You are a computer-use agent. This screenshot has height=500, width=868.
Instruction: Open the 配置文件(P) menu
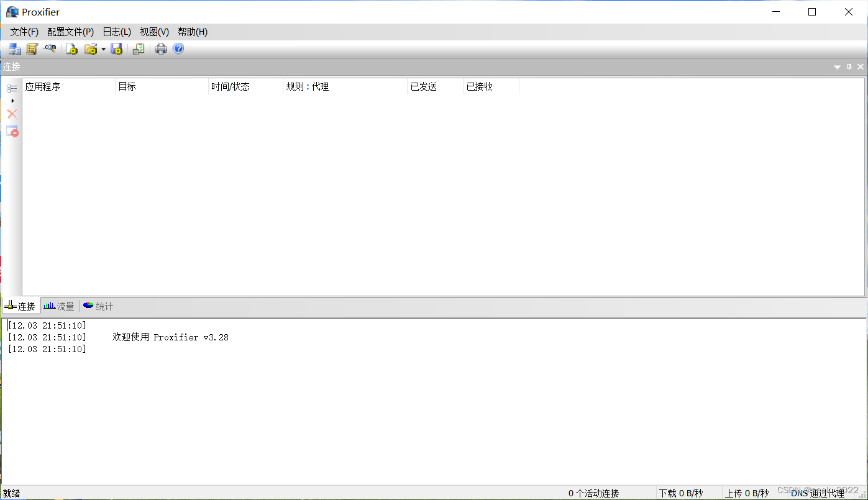[x=70, y=32]
